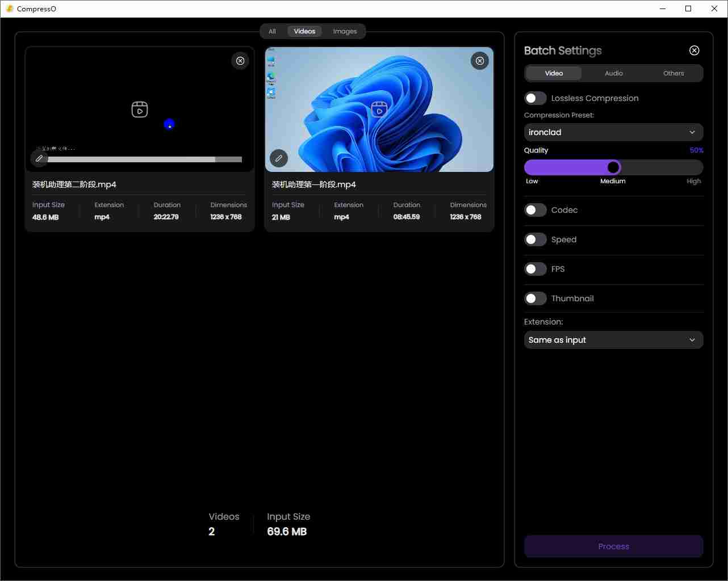Remove the 装机助理第一阶段.mp4 video card
Viewport: 728px width, 581px height.
point(480,61)
